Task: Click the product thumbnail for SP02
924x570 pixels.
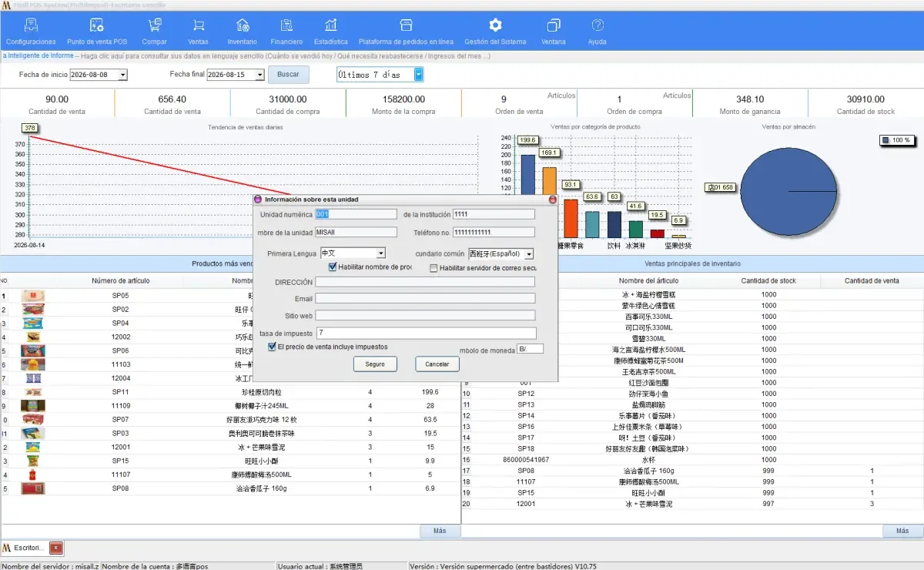Action: [x=32, y=309]
